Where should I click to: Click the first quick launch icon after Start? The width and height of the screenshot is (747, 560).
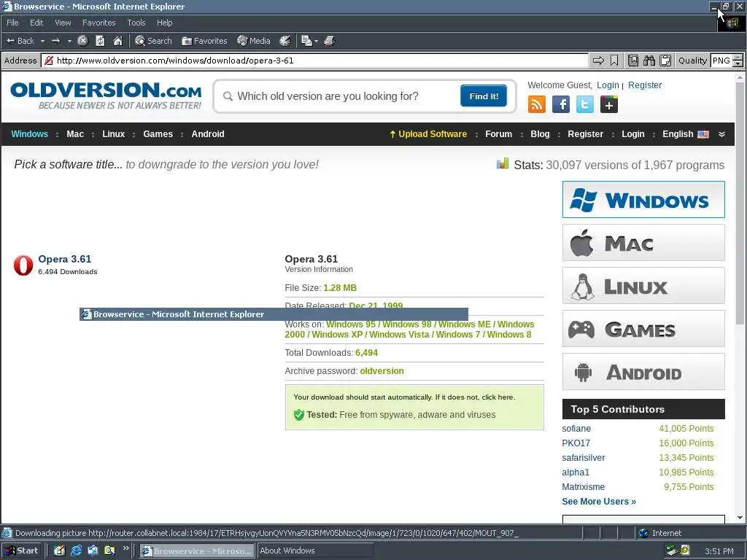[59, 551]
